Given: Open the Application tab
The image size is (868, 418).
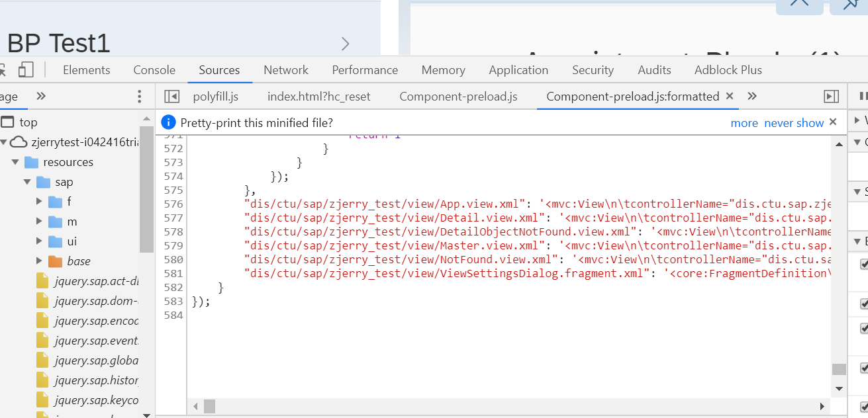Looking at the screenshot, I should 518,70.
